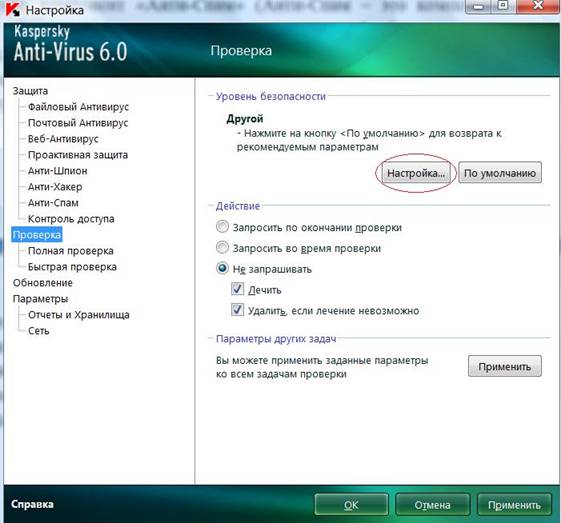The width and height of the screenshot is (561, 523).
Task: Apply parameters to all scan tasks
Action: pos(504,366)
